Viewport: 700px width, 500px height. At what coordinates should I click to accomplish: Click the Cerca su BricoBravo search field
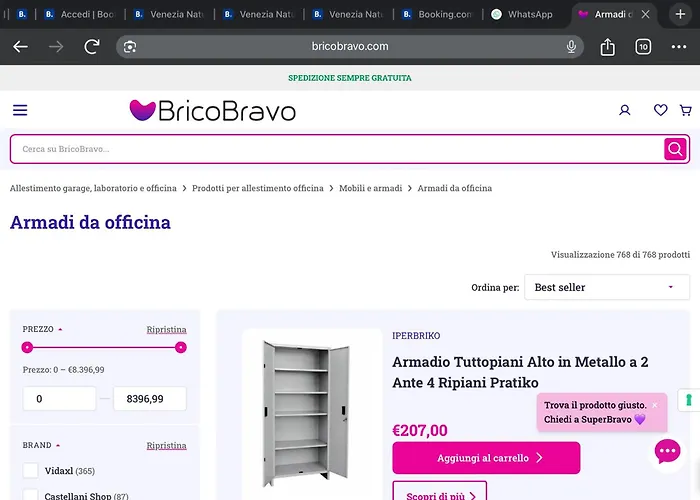point(335,149)
